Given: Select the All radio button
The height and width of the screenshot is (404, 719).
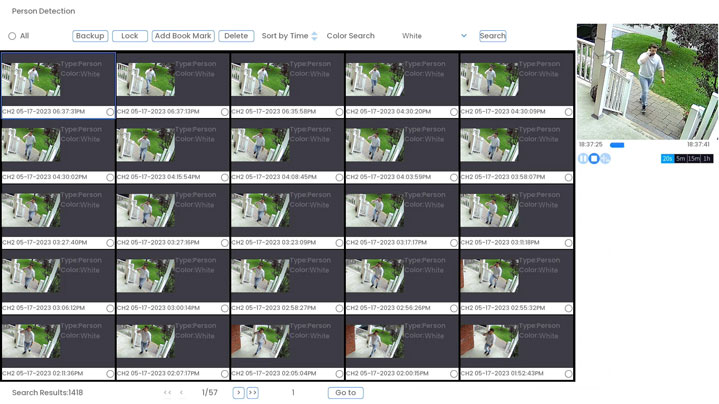Looking at the screenshot, I should pos(12,36).
